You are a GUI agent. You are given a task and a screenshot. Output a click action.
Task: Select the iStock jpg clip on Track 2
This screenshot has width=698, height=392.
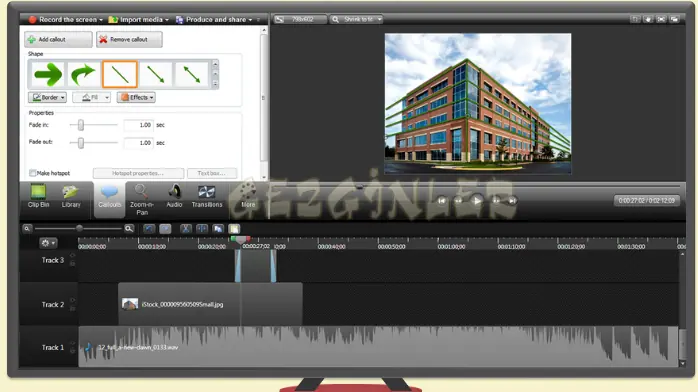(210, 304)
